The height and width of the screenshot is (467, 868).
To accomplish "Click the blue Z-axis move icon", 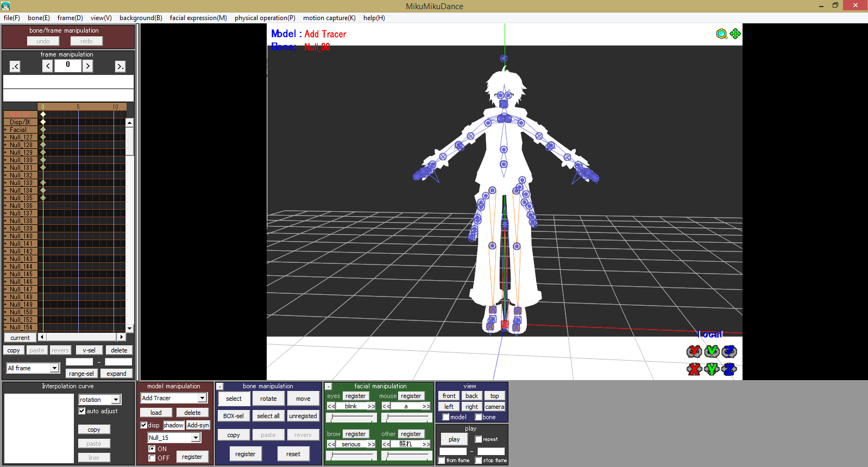I will click(x=729, y=369).
